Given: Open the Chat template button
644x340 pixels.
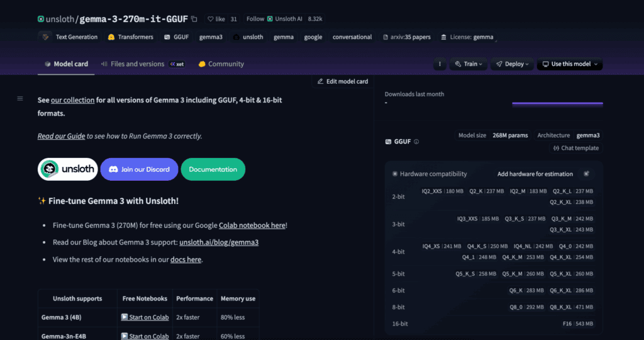Looking at the screenshot, I should 576,148.
